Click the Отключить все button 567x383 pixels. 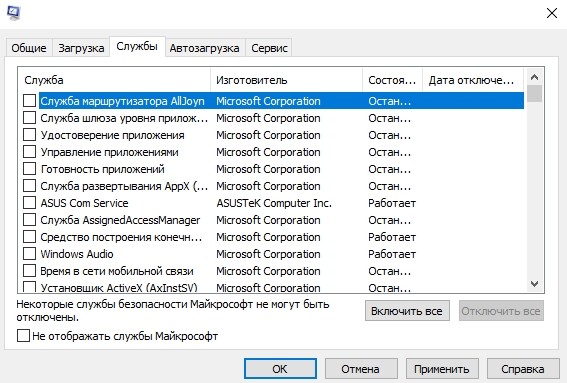tap(501, 311)
